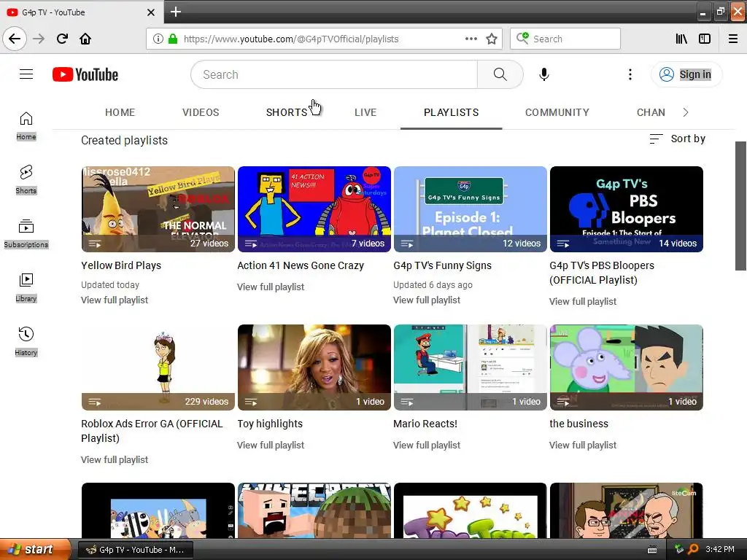Open page actions three-dot menu in address bar
The height and width of the screenshot is (560, 747).
pyautogui.click(x=471, y=39)
